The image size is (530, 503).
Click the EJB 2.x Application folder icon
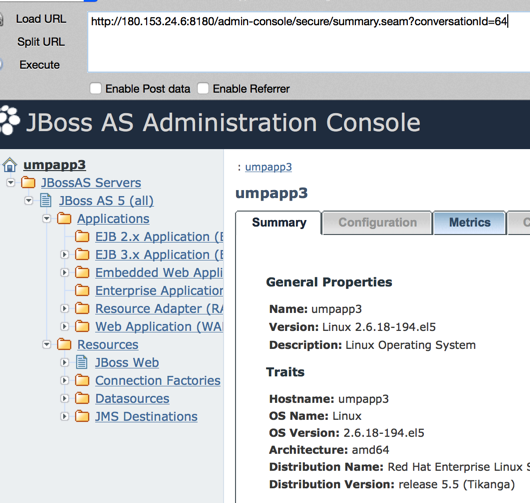[82, 236]
